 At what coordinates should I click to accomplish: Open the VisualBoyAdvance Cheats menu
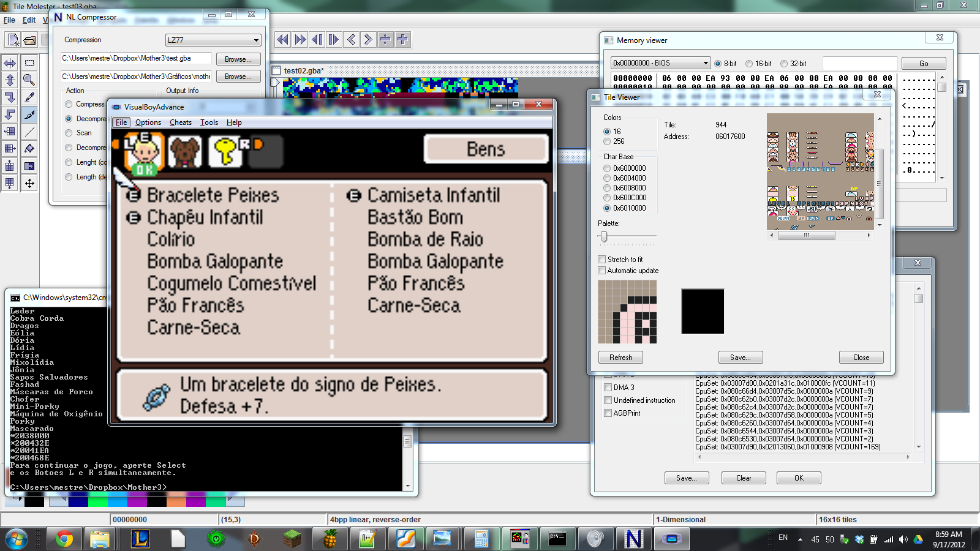pyautogui.click(x=181, y=122)
